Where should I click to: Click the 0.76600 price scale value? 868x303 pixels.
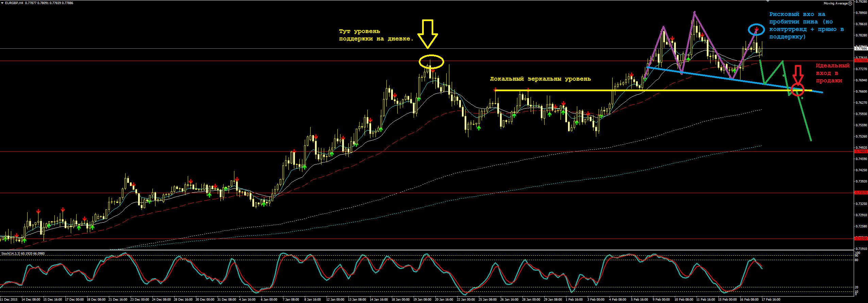pos(861,92)
